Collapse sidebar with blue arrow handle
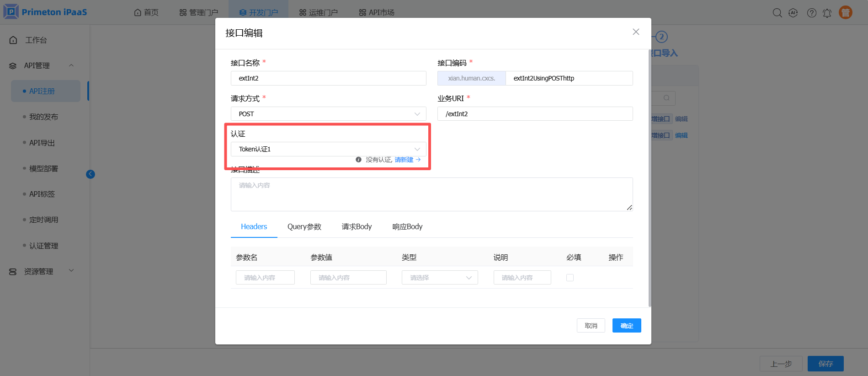 91,174
